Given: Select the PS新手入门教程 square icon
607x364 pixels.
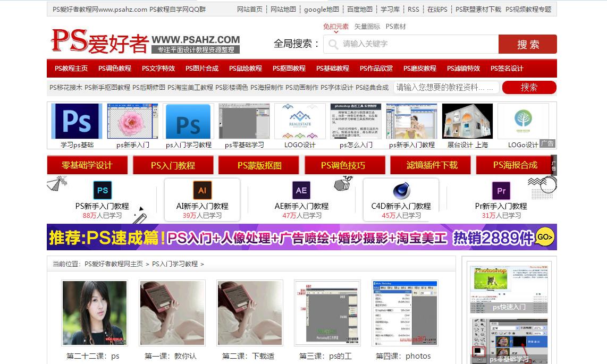Looking at the screenshot, I should [x=102, y=189].
